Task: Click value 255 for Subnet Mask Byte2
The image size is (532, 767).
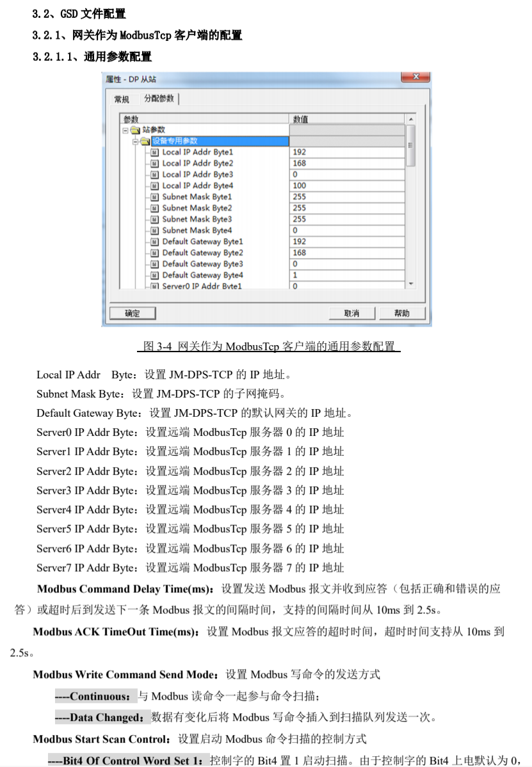Action: tap(347, 208)
